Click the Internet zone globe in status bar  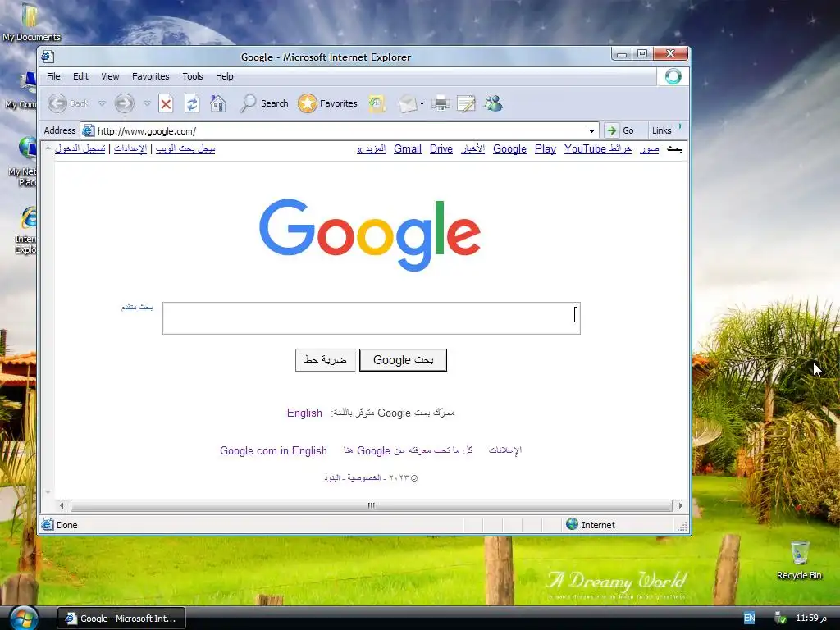click(x=572, y=524)
